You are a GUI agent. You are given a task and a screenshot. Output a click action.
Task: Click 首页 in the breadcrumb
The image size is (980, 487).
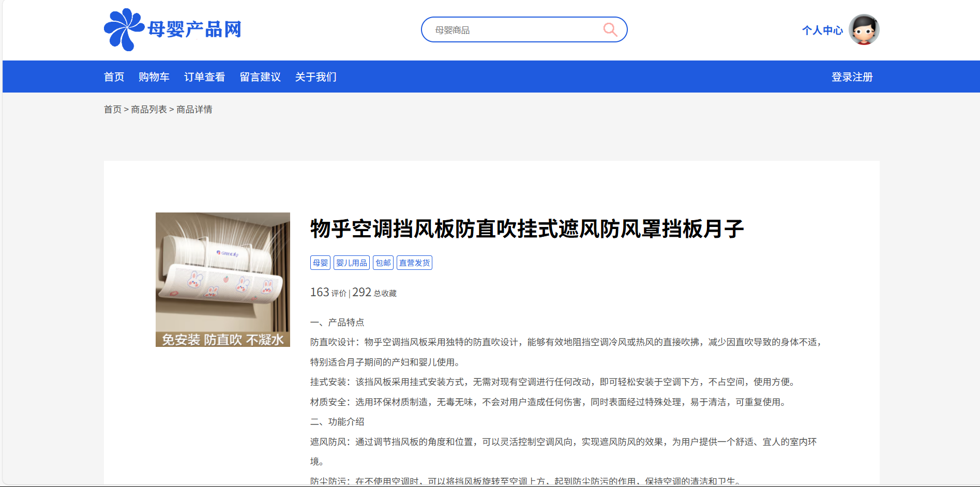tap(112, 110)
